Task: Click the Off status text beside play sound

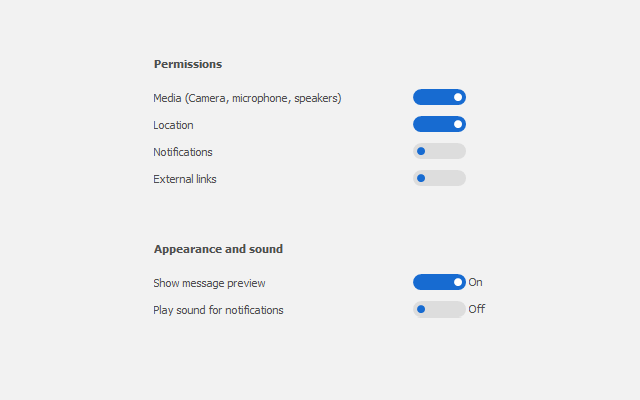Action: point(476,309)
